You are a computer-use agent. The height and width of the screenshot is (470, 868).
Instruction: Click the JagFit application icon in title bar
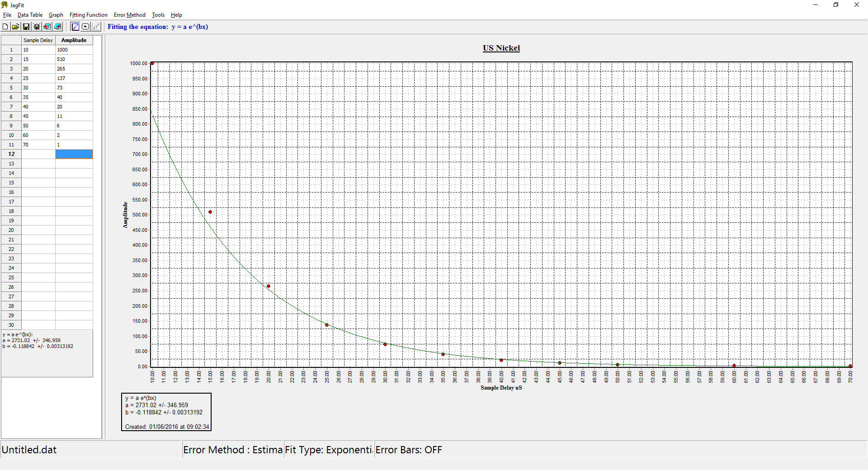click(5, 5)
